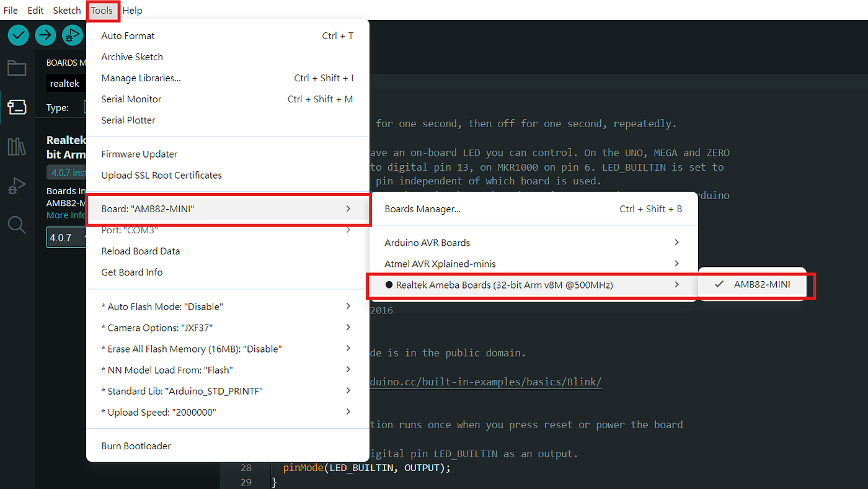Click Reload Board Data

228,251
